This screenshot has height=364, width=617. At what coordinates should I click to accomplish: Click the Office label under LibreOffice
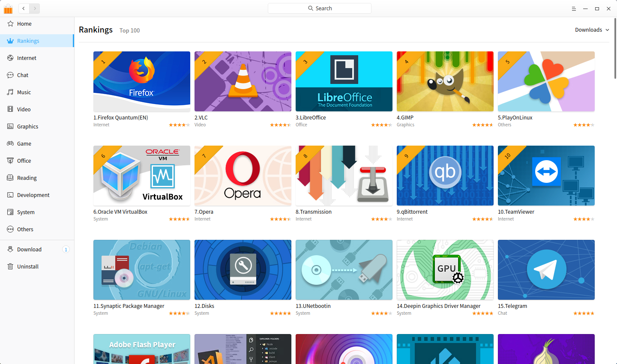click(x=301, y=125)
